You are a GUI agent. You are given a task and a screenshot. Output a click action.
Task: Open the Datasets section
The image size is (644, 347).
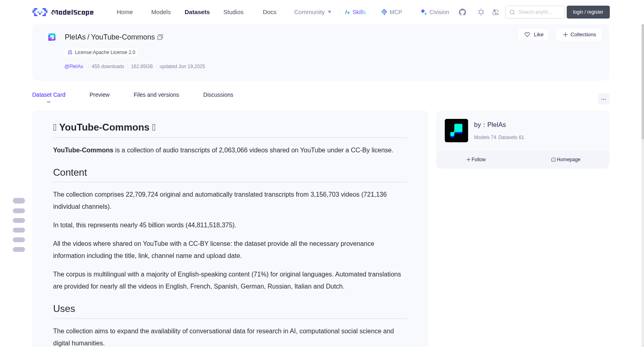tap(197, 12)
